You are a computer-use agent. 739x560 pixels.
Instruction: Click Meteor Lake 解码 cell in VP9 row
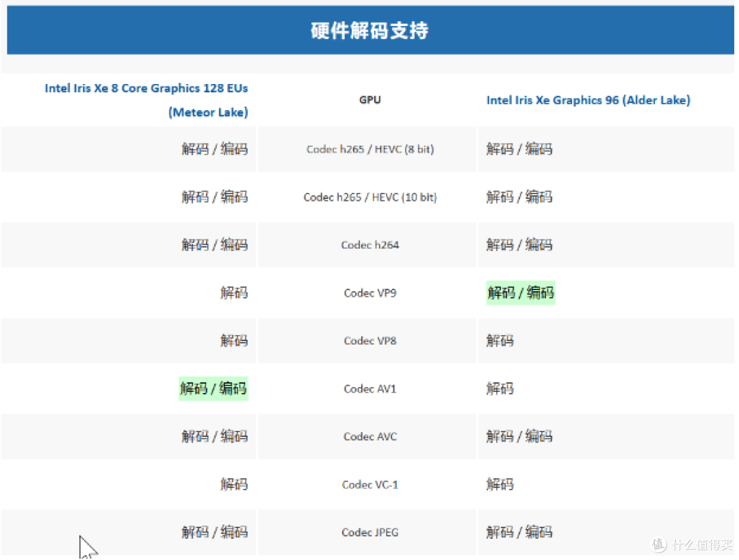pos(234,293)
